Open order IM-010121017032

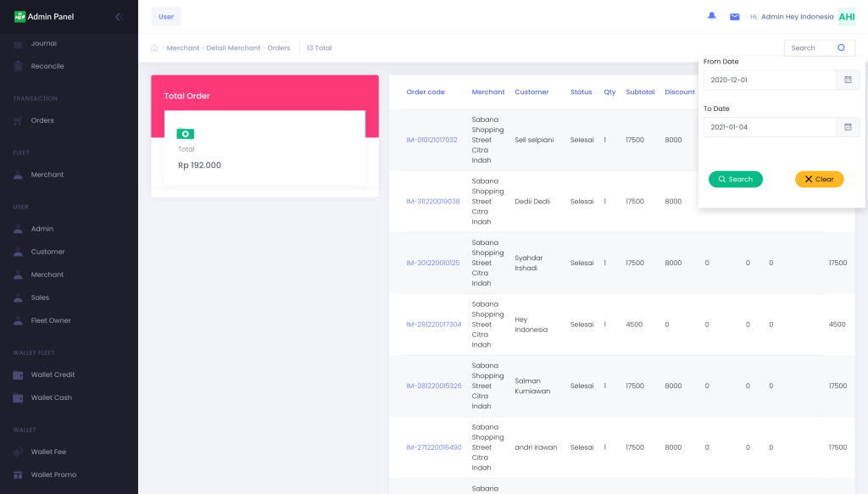[x=431, y=140]
